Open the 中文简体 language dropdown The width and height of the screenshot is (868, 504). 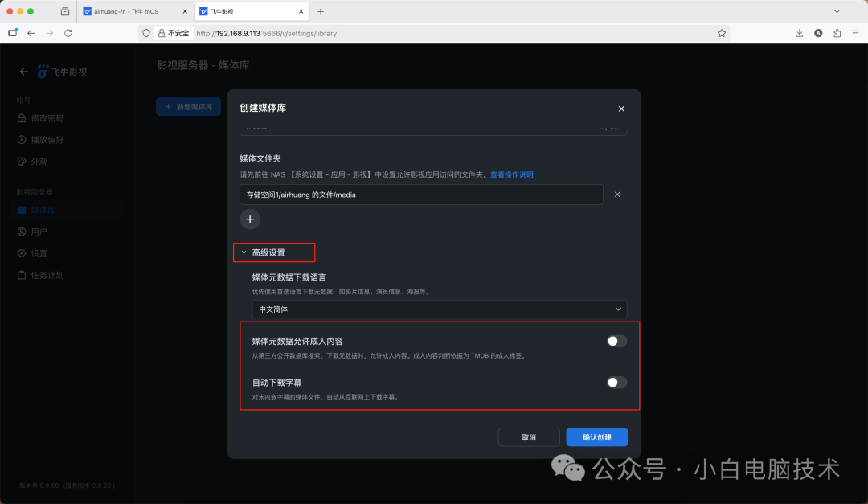tap(438, 309)
